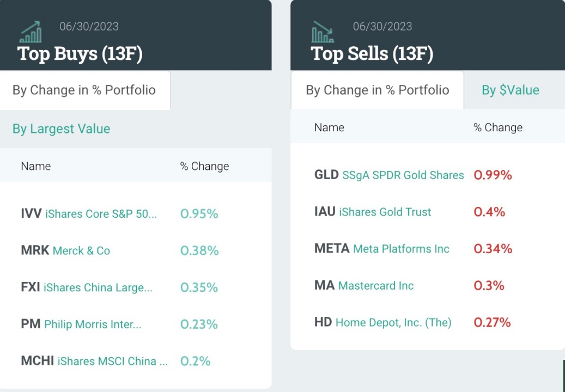
Task: Click the Top Sells falling chart icon
Action: (x=323, y=32)
